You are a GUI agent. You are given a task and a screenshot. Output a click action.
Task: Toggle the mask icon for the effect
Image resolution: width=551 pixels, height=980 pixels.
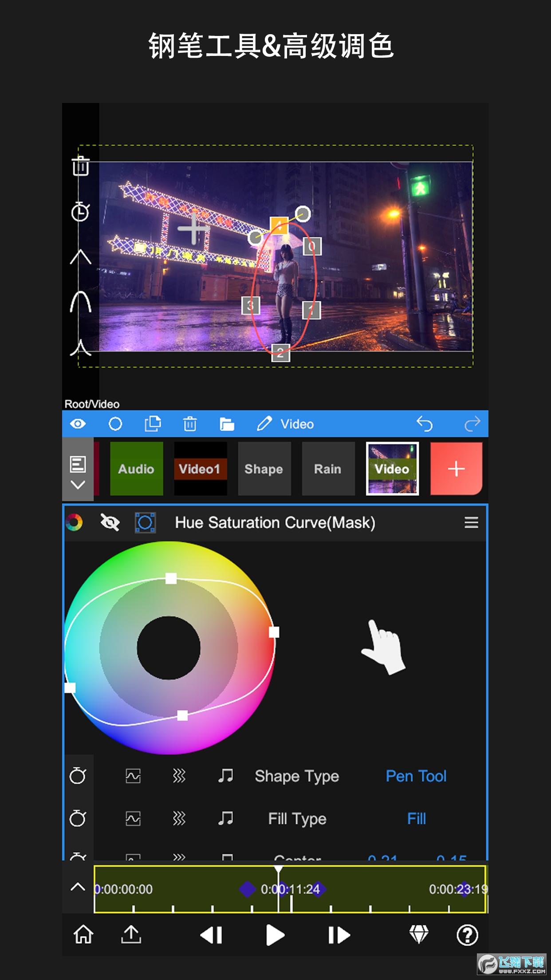coord(145,522)
